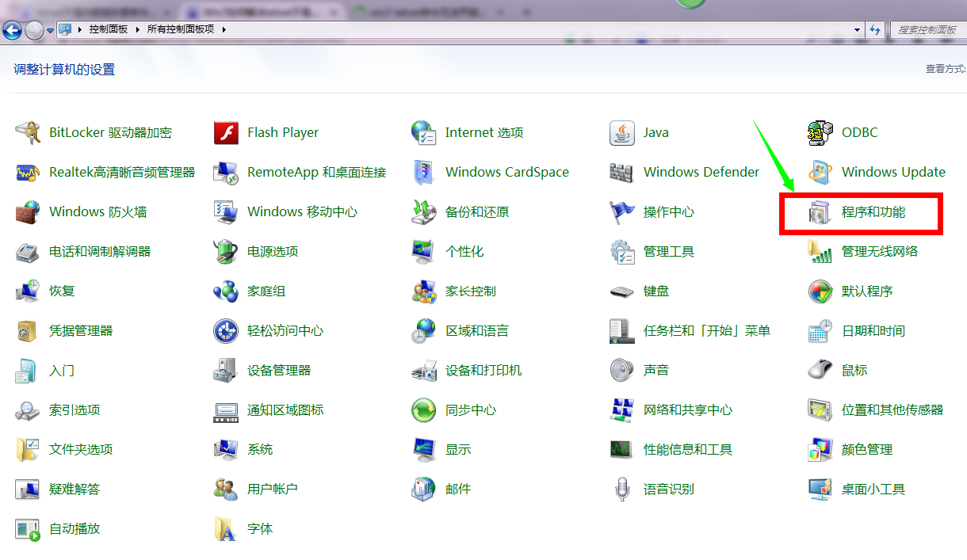Click the 自动播放 link
Screen dimensions: 967x560
point(75,528)
